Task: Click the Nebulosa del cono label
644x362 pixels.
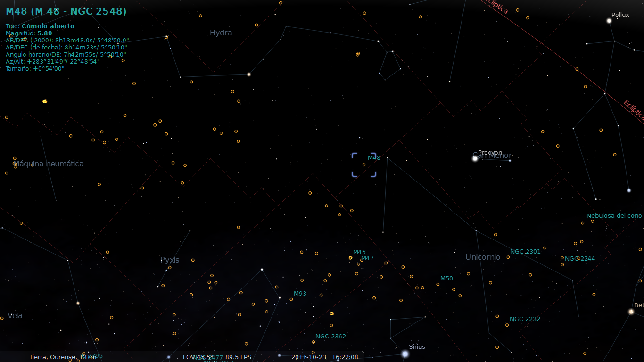Action: click(x=615, y=215)
